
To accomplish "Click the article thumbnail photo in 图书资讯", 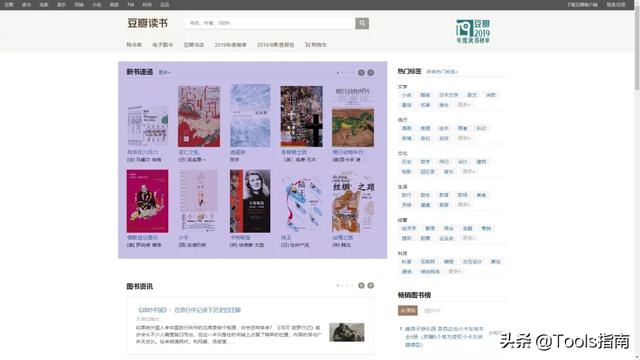I will (x=347, y=332).
